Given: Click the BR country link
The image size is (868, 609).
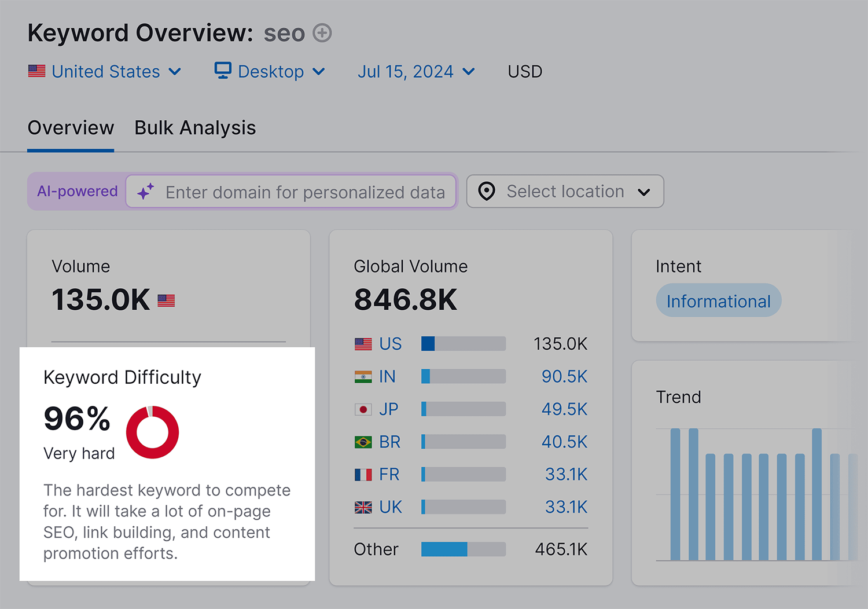Looking at the screenshot, I should 390,442.
